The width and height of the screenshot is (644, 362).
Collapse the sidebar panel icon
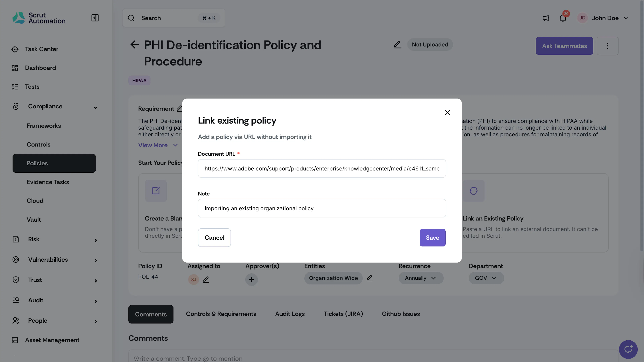pyautogui.click(x=95, y=18)
